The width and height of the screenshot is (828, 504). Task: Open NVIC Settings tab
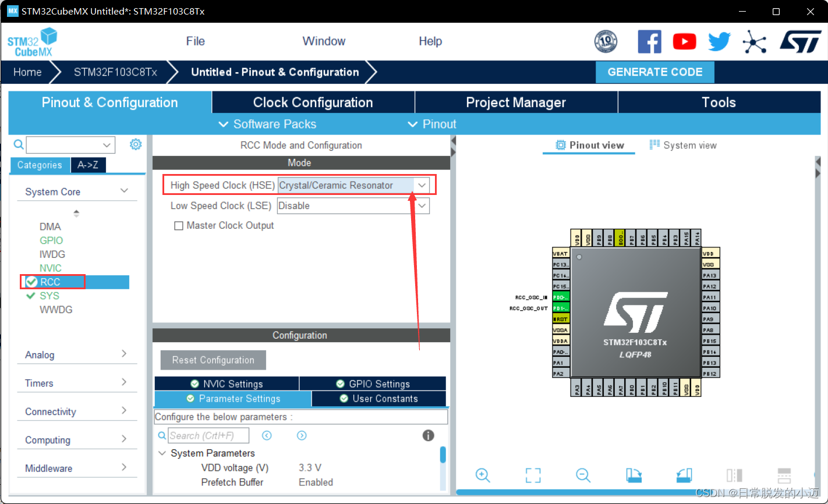click(x=227, y=384)
